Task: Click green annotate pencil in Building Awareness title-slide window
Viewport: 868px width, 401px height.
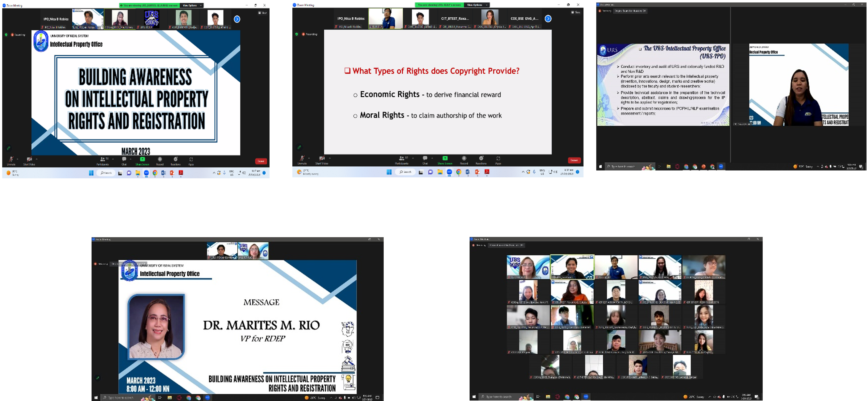Action: point(9,148)
